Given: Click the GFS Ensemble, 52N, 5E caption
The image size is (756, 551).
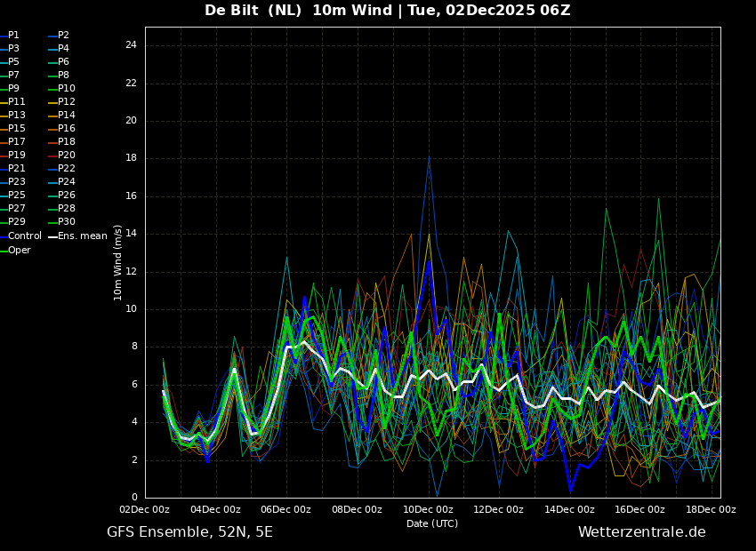Looking at the screenshot, I should click(x=189, y=532).
